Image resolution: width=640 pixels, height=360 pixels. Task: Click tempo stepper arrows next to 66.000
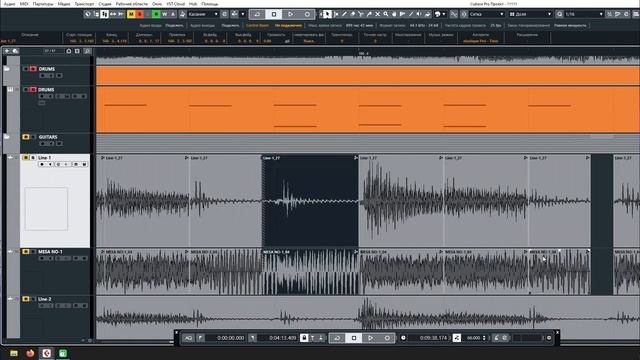coord(484,338)
